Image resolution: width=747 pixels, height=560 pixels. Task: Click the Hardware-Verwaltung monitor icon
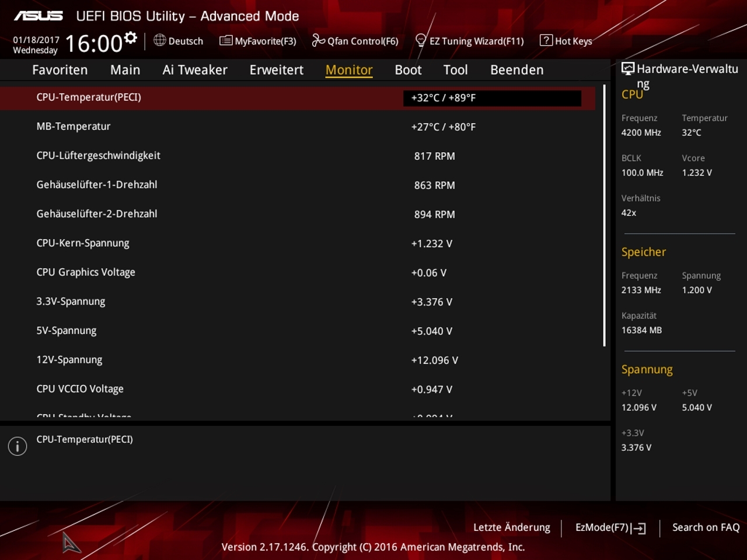coord(628,69)
